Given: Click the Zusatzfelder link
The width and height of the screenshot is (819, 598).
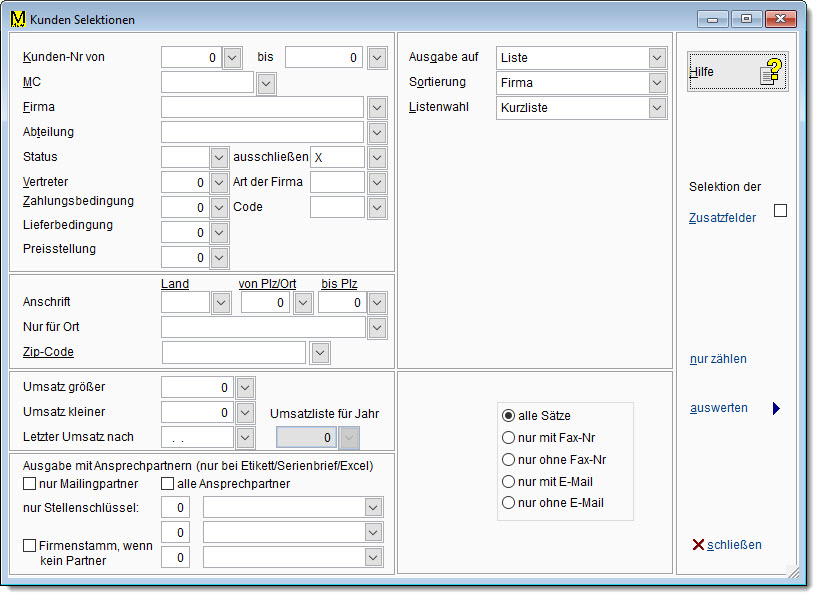Looking at the screenshot, I should tap(722, 217).
